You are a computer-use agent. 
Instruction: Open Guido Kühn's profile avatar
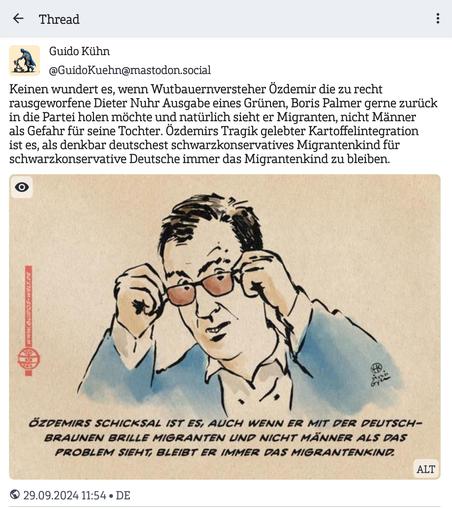25,61
